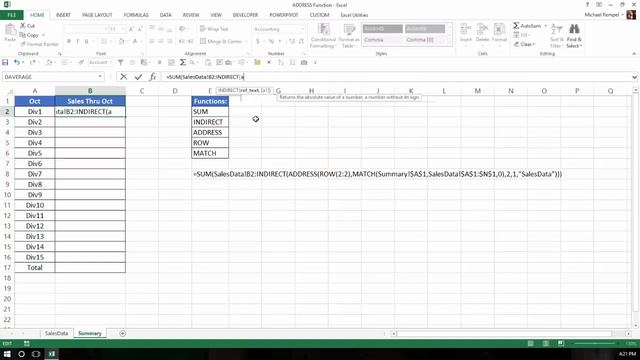Switch to the POWERPIVOT tab
Viewport: 640px width, 360px height.
pos(284,15)
